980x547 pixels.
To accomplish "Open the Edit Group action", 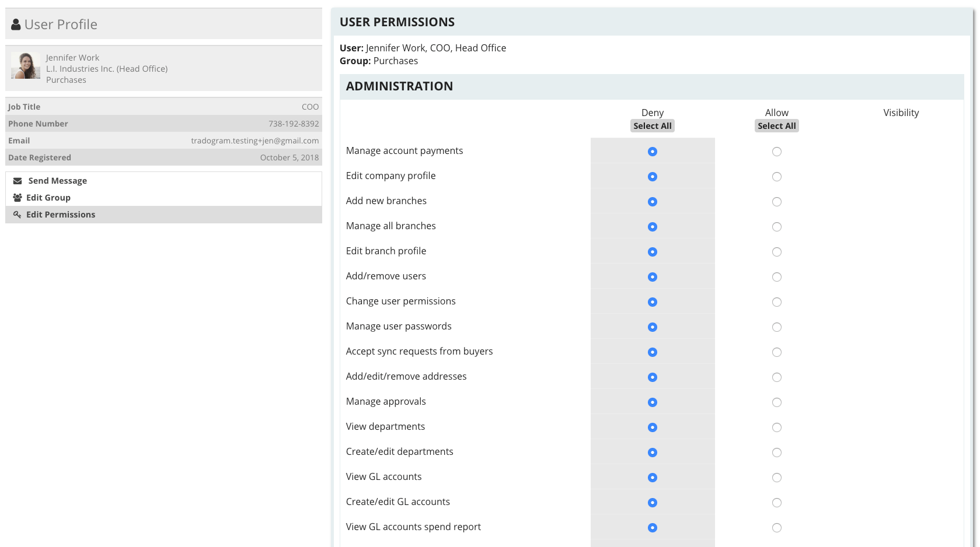I will pyautogui.click(x=48, y=198).
